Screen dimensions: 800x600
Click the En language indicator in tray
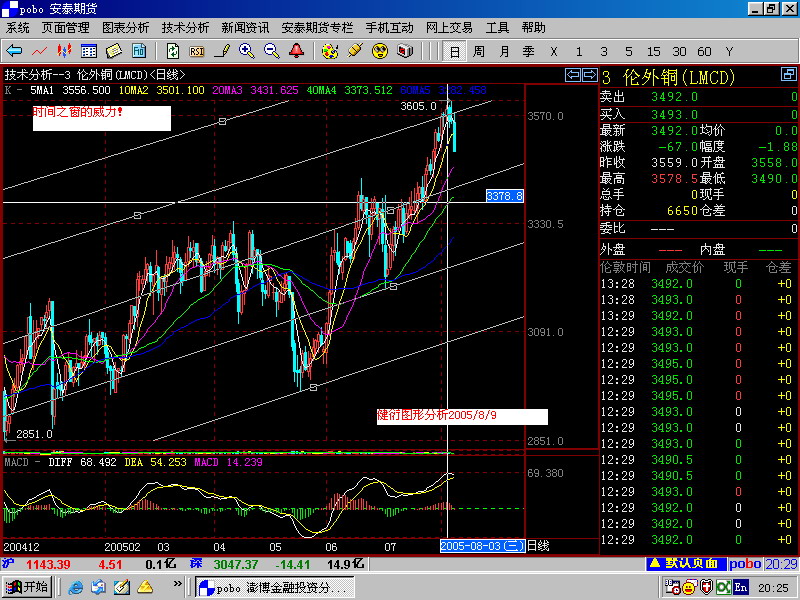coord(741,587)
